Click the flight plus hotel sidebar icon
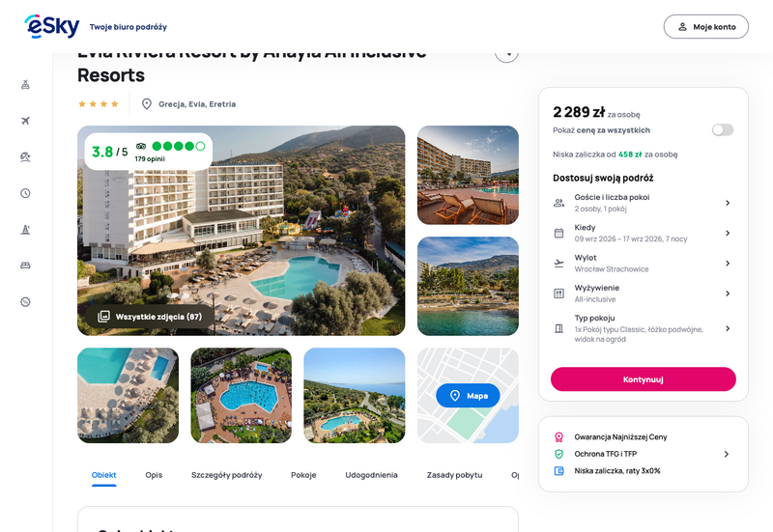 point(26,85)
